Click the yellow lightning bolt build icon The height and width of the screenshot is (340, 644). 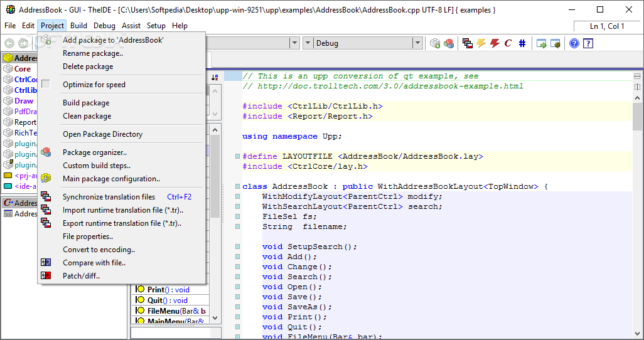pos(481,43)
